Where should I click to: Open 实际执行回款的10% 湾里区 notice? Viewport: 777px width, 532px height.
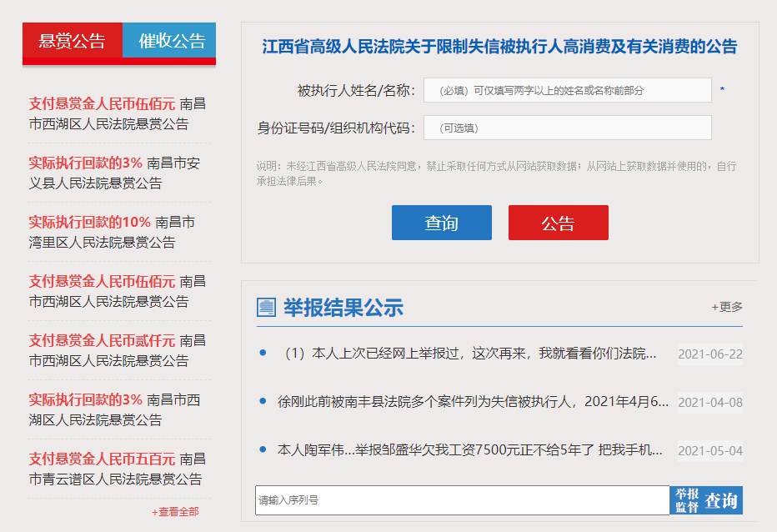click(112, 232)
